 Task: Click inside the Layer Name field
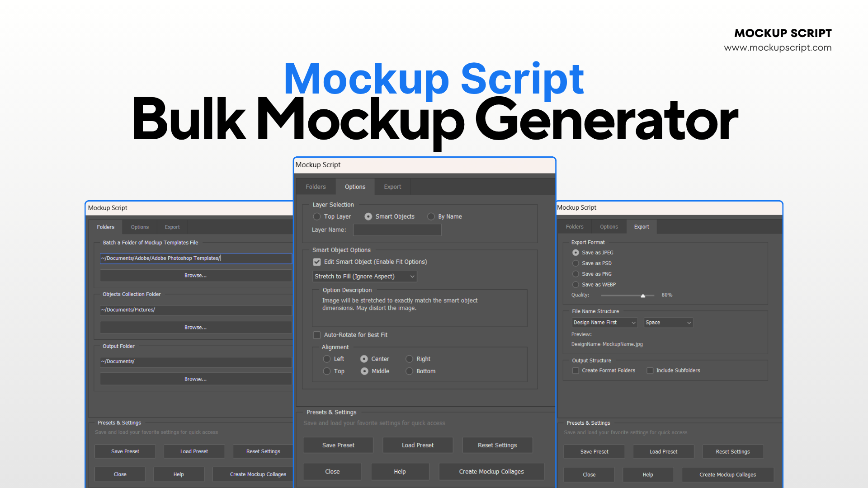coord(397,230)
